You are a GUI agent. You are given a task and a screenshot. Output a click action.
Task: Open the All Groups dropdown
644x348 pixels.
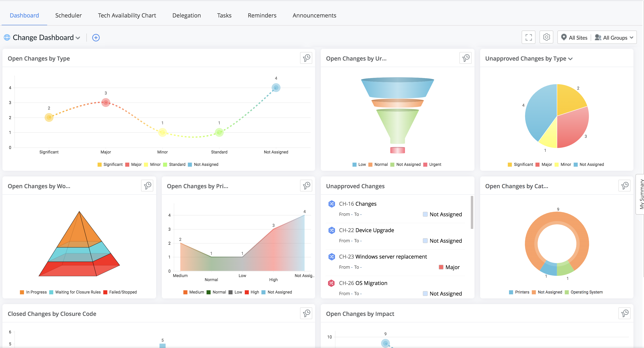[x=614, y=37]
